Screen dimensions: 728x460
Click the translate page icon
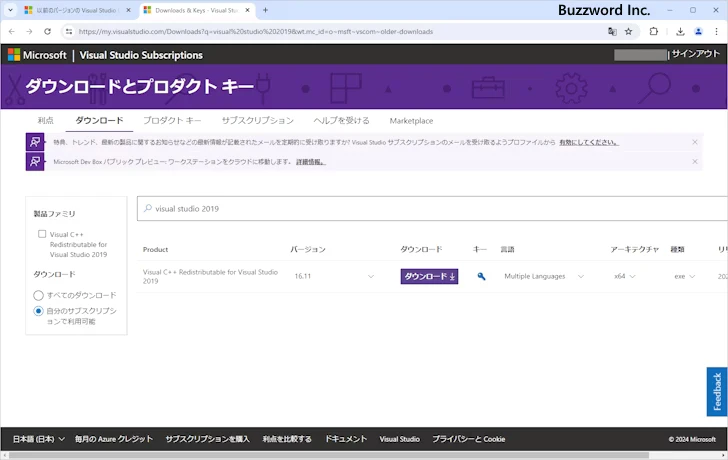612,32
